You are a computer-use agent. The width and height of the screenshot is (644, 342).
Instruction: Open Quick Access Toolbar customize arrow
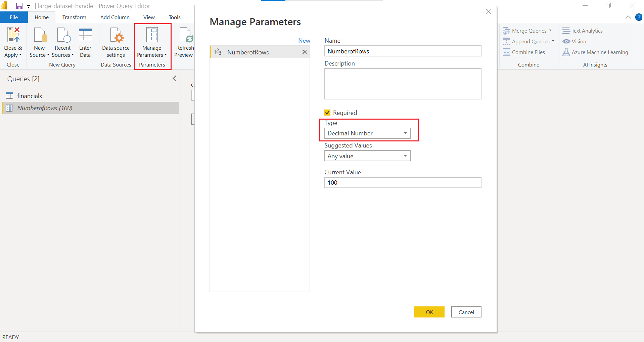point(28,6)
